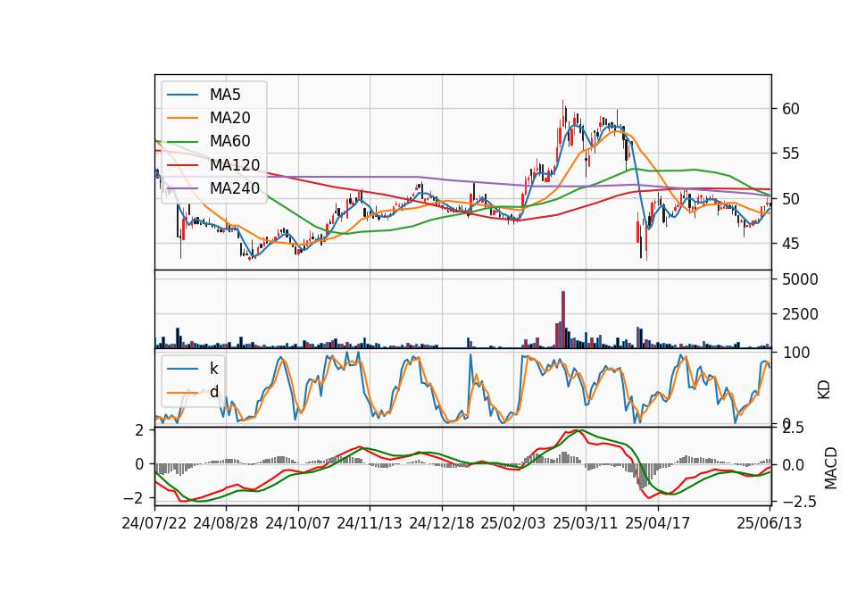Viewport: 857px width, 616px height.
Task: Click the date label 25/06/13
Action: 770,523
